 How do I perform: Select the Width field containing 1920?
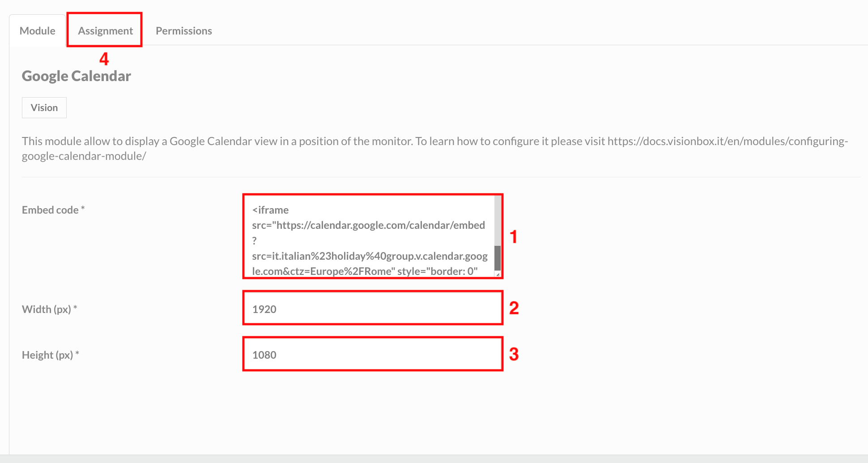(371, 308)
